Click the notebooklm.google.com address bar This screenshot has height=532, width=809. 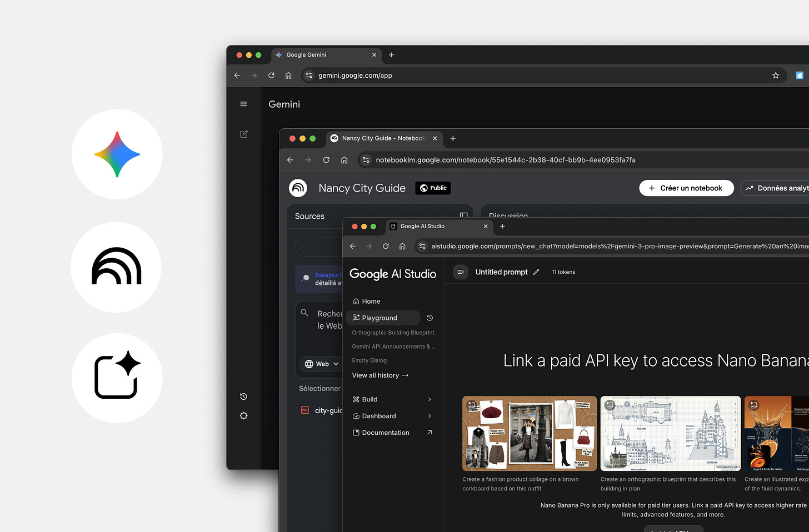pos(583,160)
